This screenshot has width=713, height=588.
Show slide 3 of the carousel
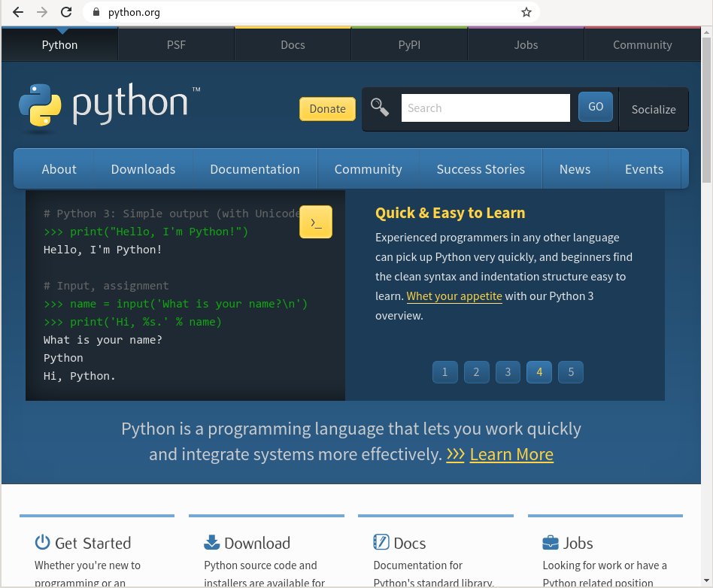click(x=508, y=372)
